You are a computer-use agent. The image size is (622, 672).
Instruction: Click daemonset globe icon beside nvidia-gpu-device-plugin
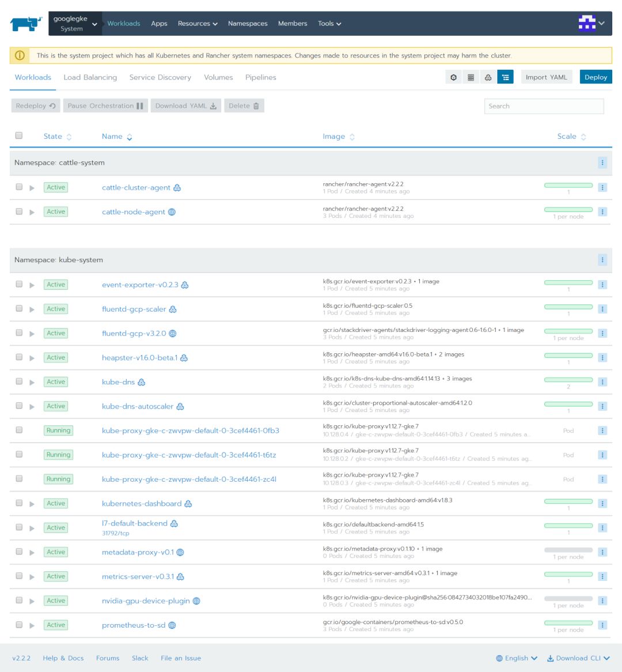(x=196, y=601)
